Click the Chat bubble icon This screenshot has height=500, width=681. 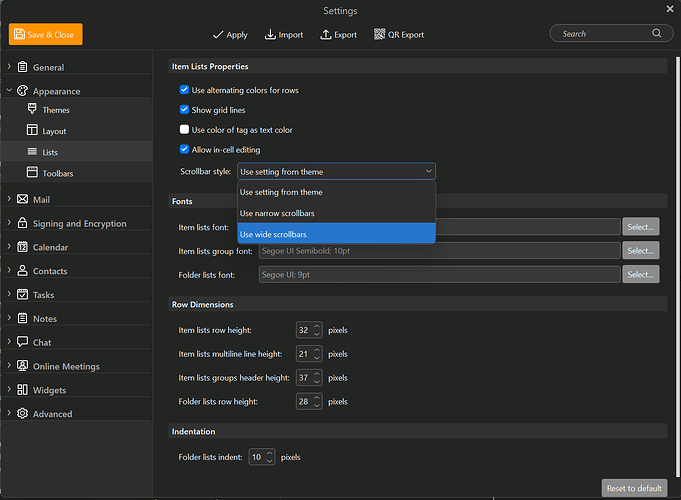click(22, 342)
